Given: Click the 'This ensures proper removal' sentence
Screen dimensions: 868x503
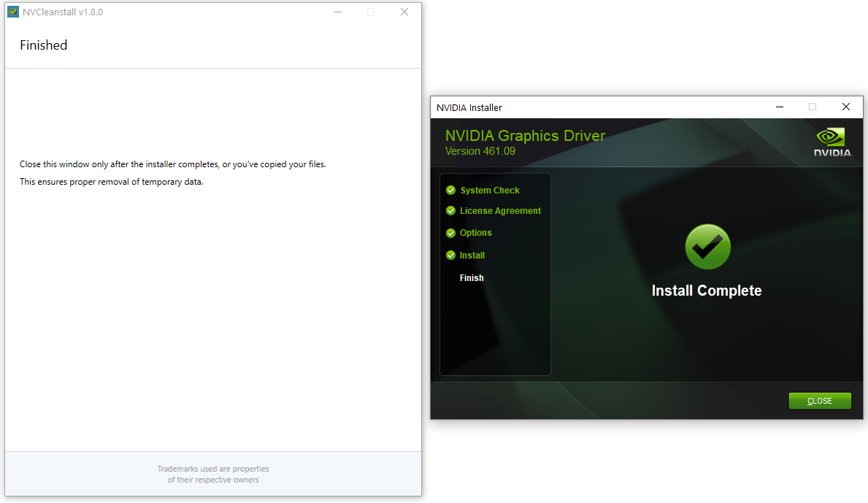Looking at the screenshot, I should pyautogui.click(x=111, y=182).
